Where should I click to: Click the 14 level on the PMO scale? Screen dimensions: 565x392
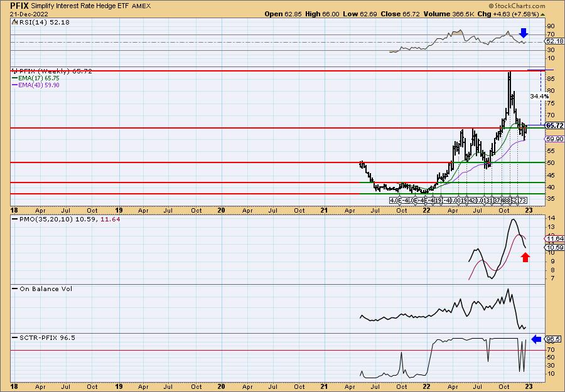click(550, 218)
